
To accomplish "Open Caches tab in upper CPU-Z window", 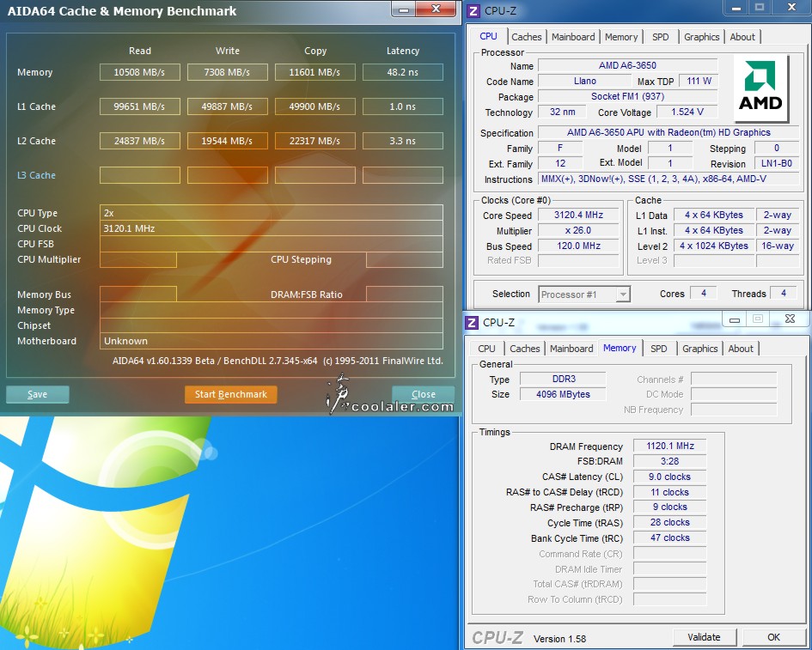I will point(526,37).
